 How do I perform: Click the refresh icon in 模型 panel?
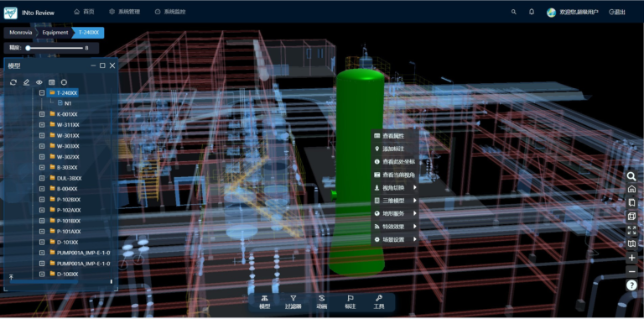pos(13,82)
